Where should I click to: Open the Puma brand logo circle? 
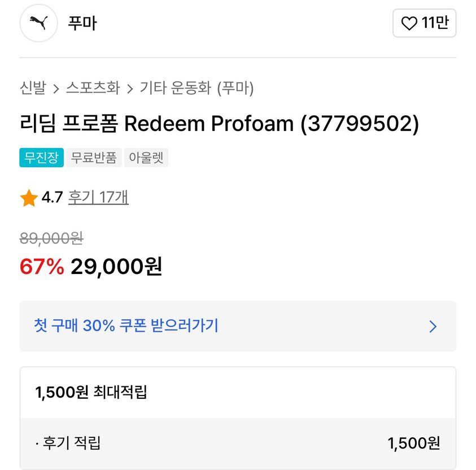click(38, 23)
